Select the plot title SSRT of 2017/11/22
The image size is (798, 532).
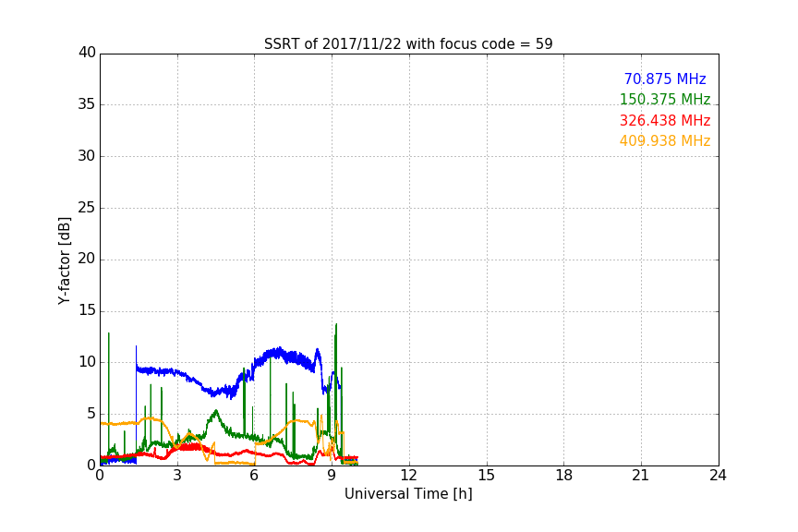(408, 44)
